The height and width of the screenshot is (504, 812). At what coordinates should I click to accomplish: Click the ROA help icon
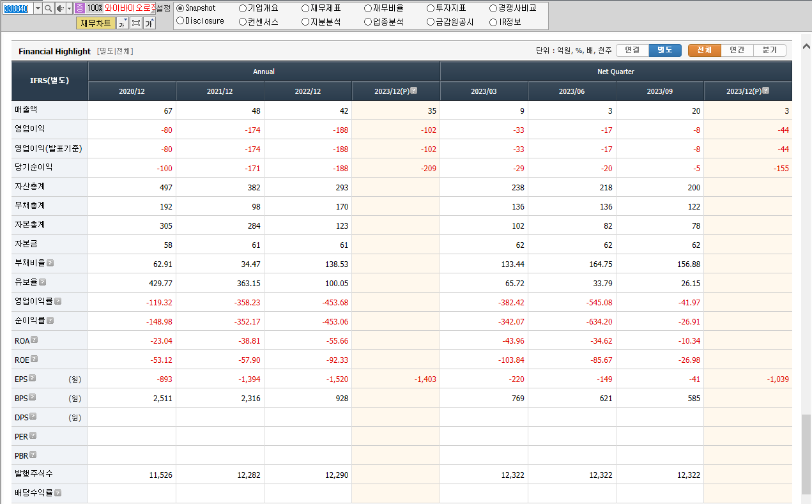tap(34, 340)
